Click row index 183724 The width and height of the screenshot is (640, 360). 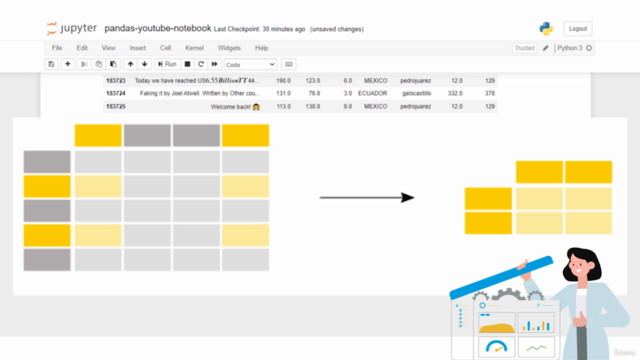[116, 93]
